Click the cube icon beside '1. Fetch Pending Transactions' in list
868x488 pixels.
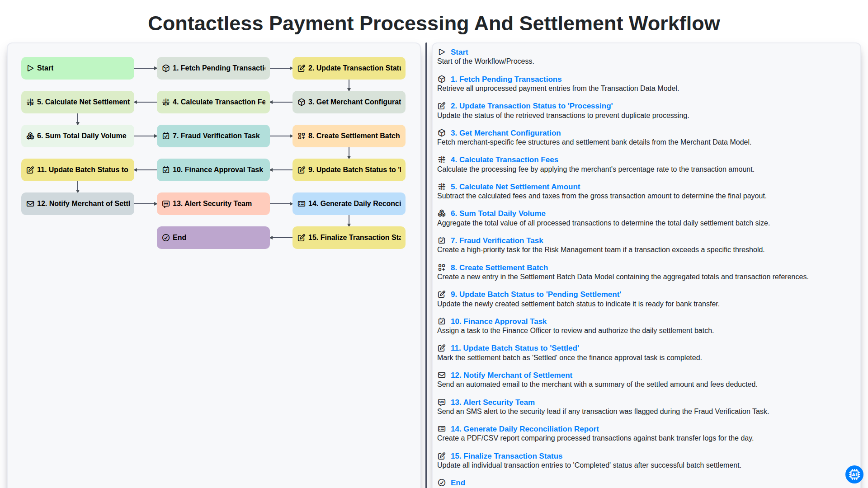(442, 79)
